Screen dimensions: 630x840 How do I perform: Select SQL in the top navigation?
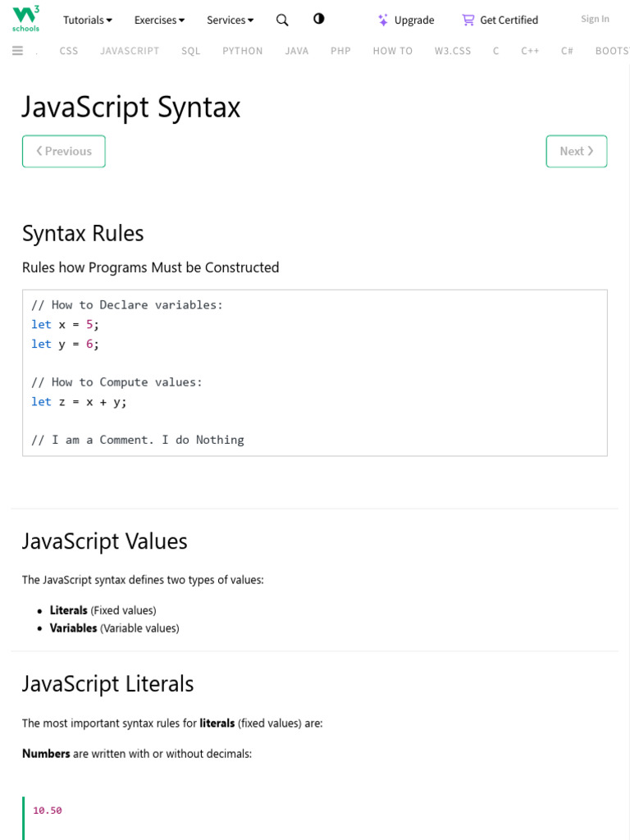tap(191, 51)
